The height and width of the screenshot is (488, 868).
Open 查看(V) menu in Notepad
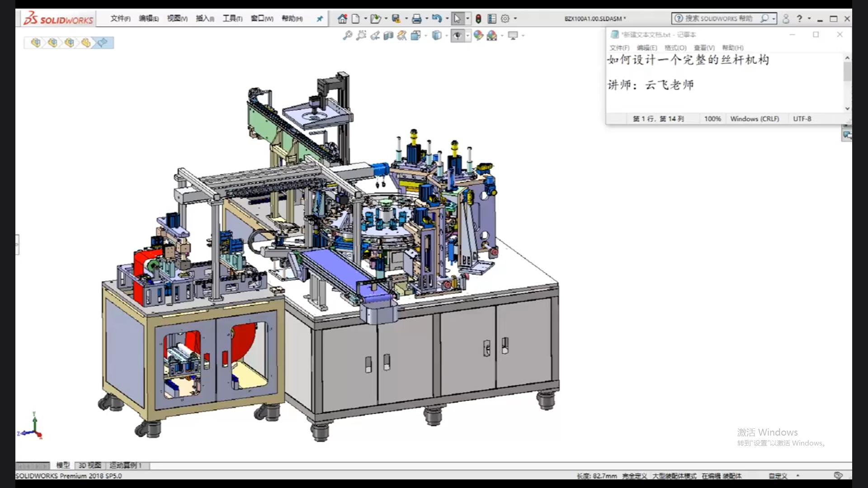pos(704,48)
